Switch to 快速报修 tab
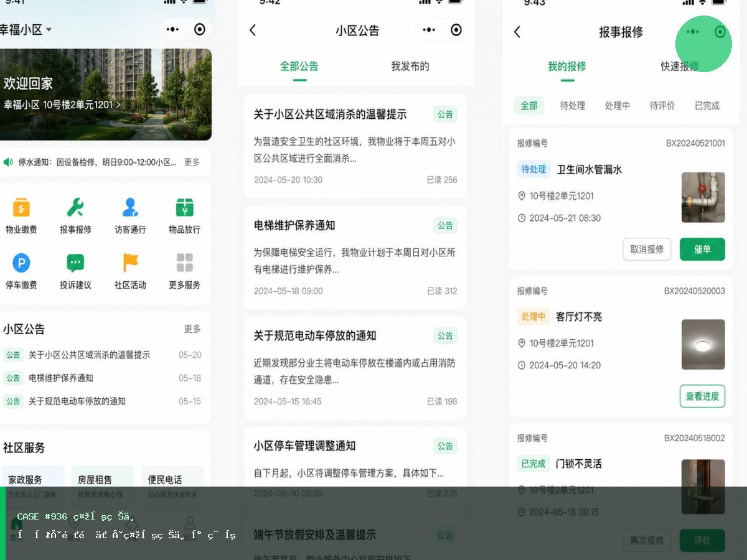The image size is (747, 560). click(680, 66)
